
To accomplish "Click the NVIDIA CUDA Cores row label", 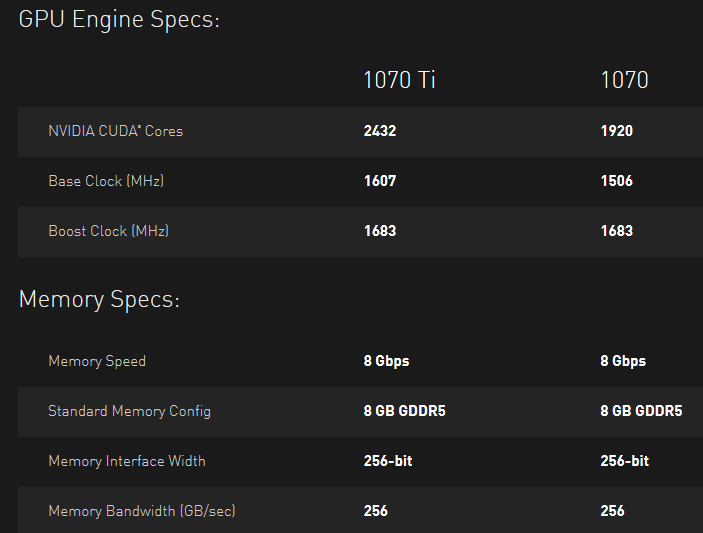I will click(115, 131).
